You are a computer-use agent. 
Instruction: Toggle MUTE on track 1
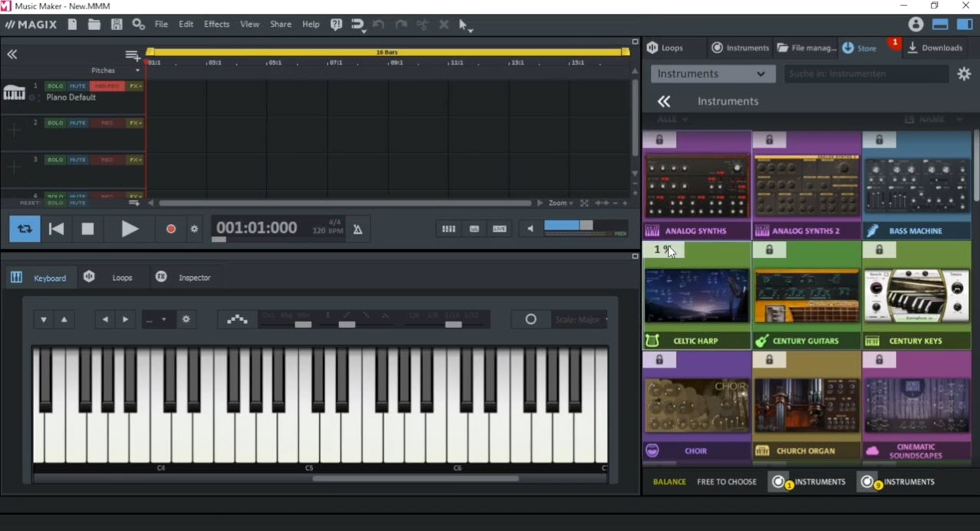coord(78,86)
